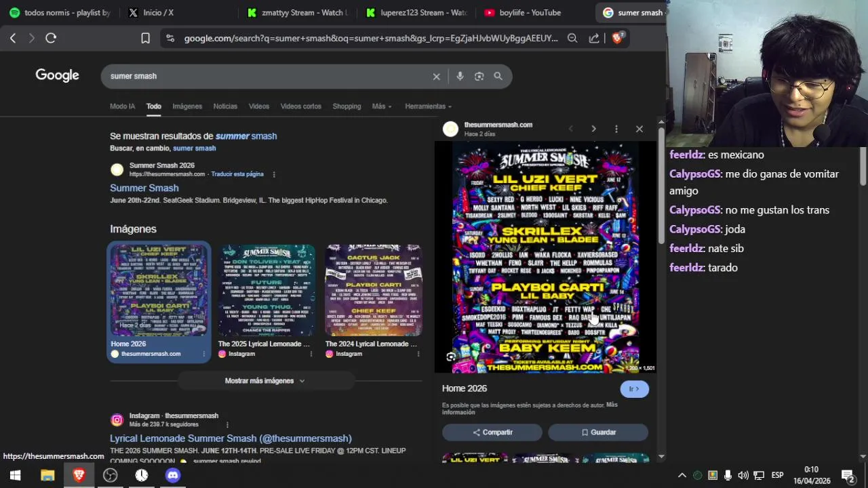The height and width of the screenshot is (488, 868).
Task: Go back with the browser back arrow
Action: click(x=13, y=39)
